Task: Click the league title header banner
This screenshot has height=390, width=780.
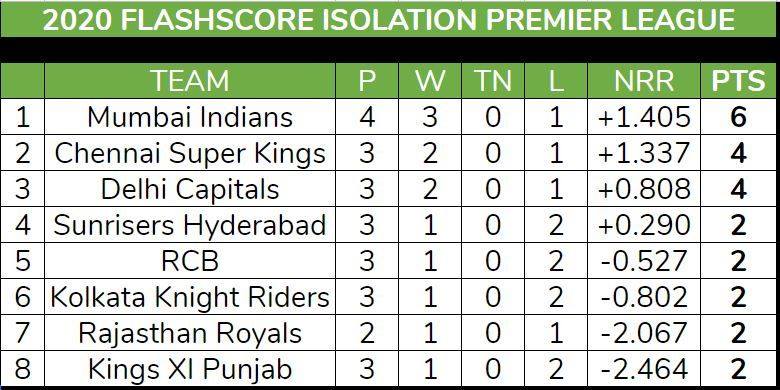Action: click(390, 19)
